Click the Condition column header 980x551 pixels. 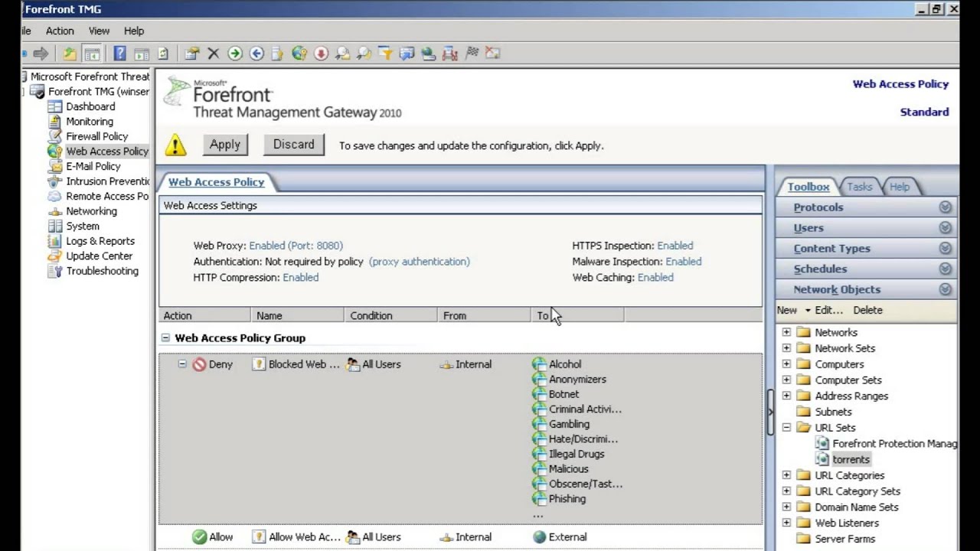(x=390, y=315)
